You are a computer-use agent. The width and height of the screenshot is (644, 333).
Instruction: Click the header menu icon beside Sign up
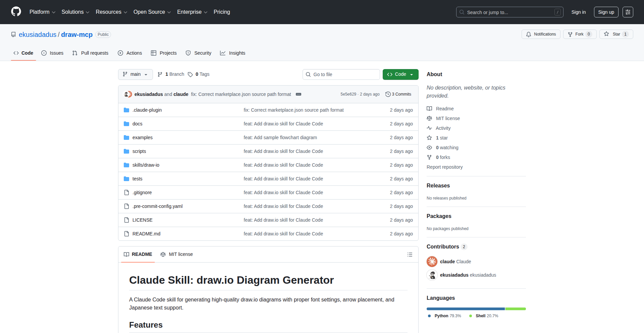628,12
